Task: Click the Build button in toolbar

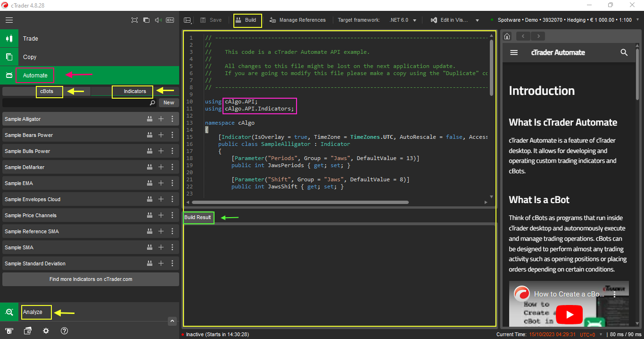Action: pos(246,20)
